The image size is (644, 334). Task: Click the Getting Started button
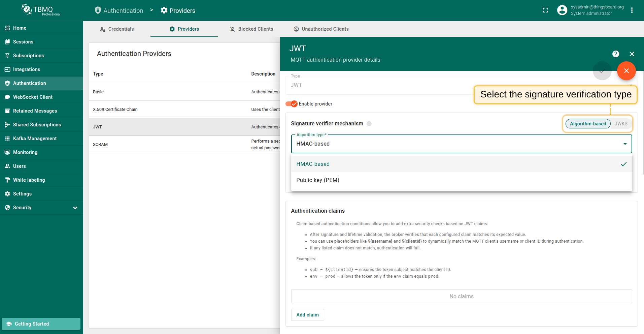pyautogui.click(x=41, y=324)
